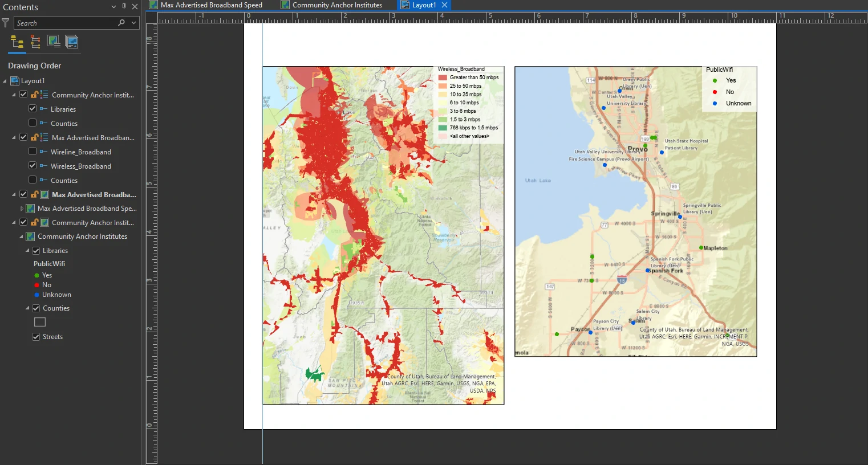868x465 pixels.
Task: Switch to the Community Anchor Institutes tab
Action: click(x=332, y=5)
